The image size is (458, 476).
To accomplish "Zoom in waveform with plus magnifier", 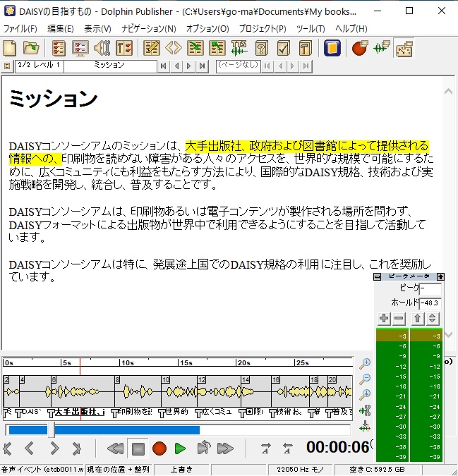I will tap(365, 363).
